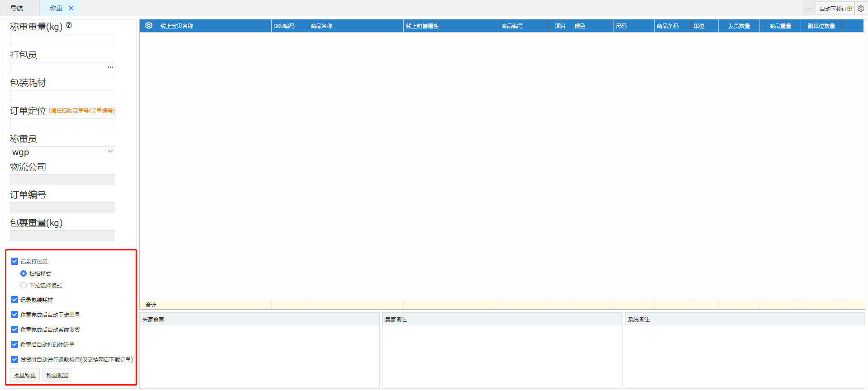Toggle 称重后自动打印物流单 checkbox

pyautogui.click(x=14, y=344)
